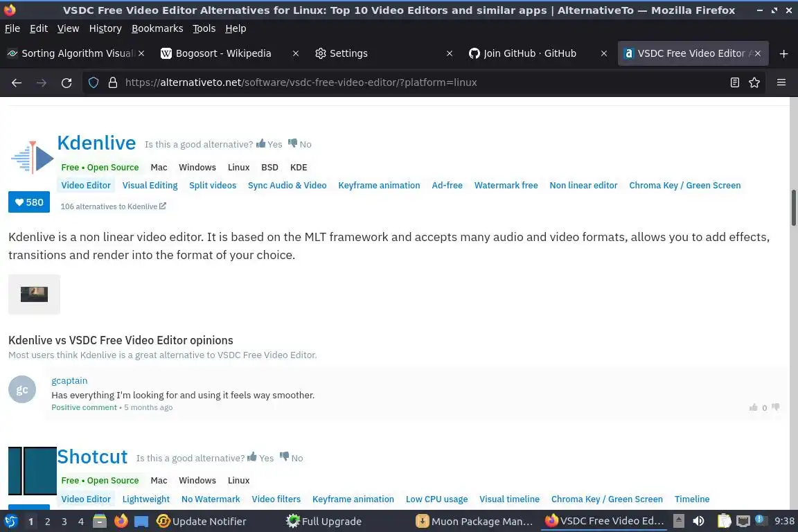Click the page vertical scrollbar thumb
The image size is (798, 532).
pyautogui.click(x=793, y=208)
